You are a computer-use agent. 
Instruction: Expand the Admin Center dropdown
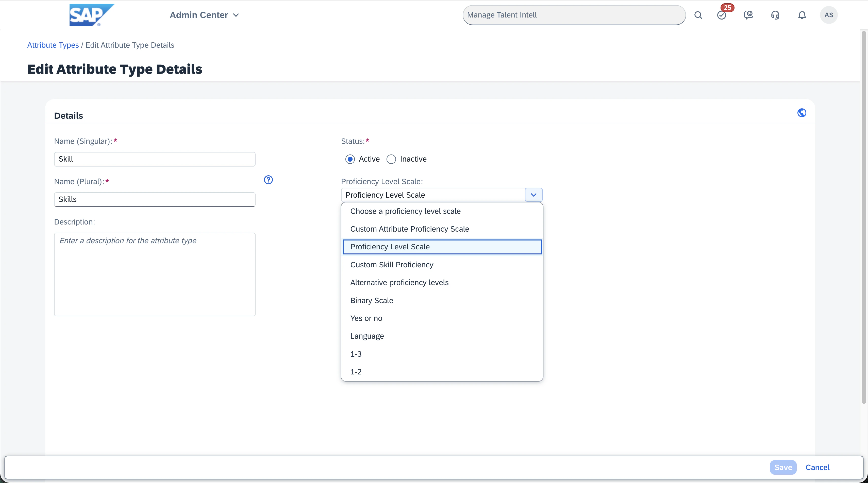(x=205, y=15)
